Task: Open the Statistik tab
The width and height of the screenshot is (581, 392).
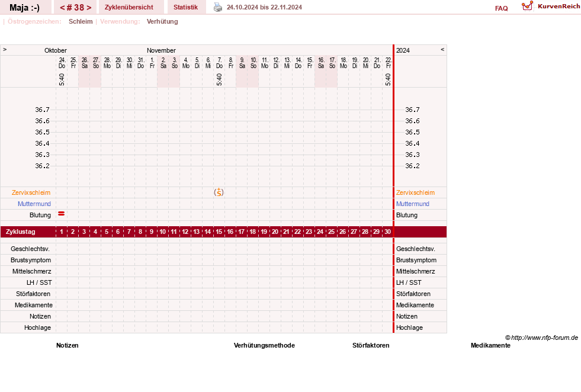Action: click(x=185, y=8)
